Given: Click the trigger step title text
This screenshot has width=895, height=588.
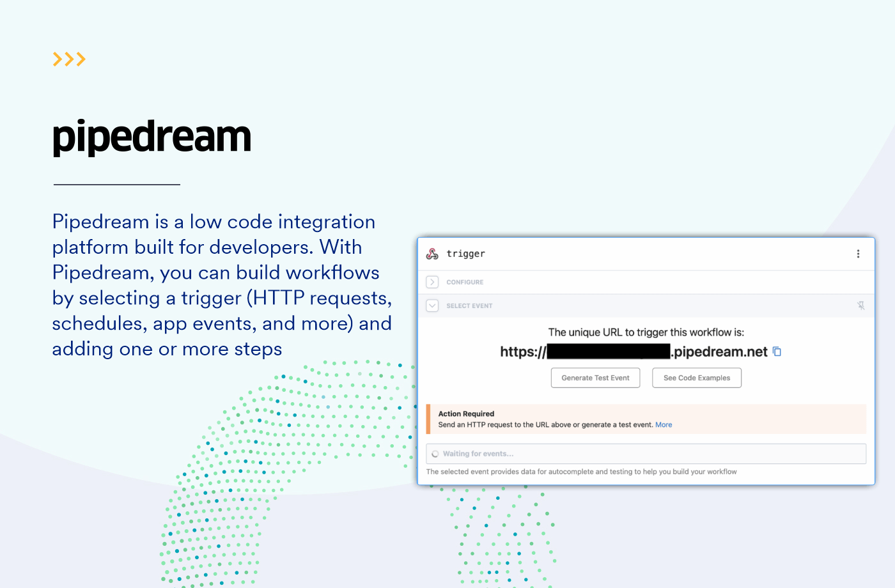Looking at the screenshot, I should tap(465, 254).
